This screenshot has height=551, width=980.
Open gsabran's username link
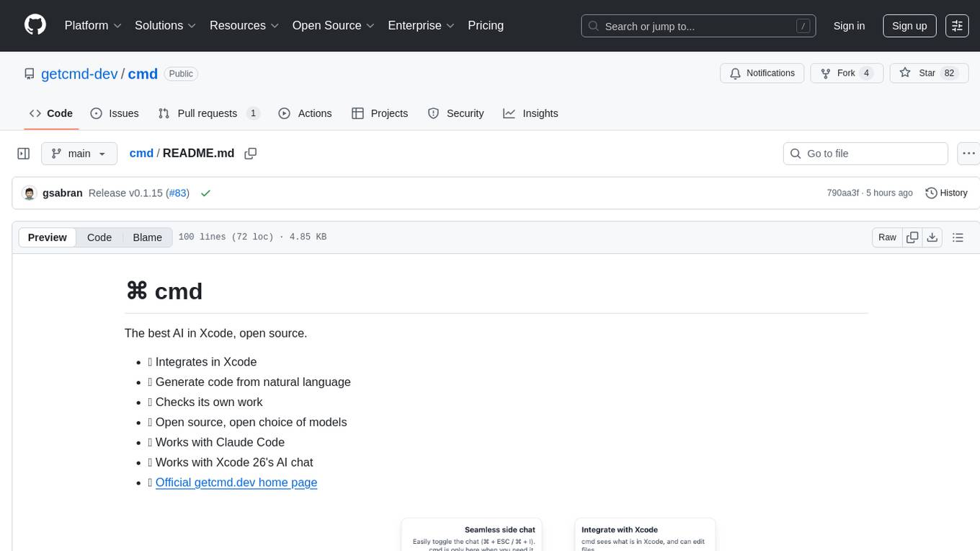tap(63, 193)
